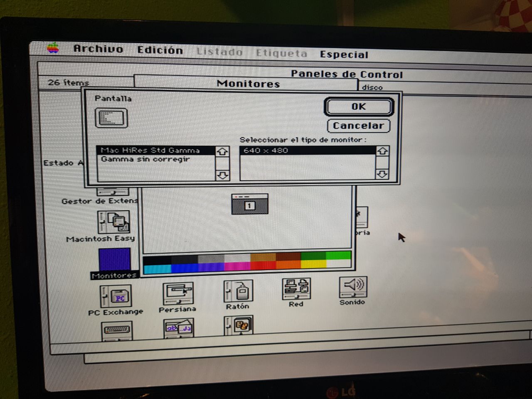Image resolution: width=532 pixels, height=399 pixels.
Task: Select monitor 1 in arrangement area
Action: click(249, 204)
